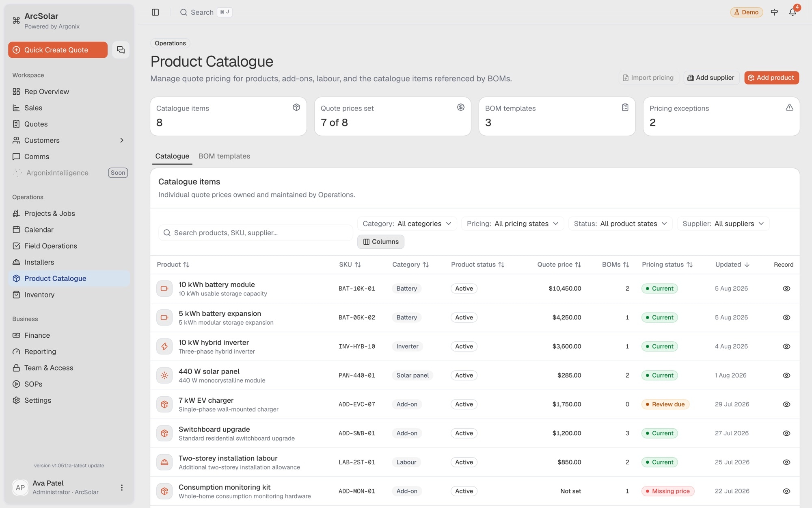Open the notifications bell

point(793,12)
